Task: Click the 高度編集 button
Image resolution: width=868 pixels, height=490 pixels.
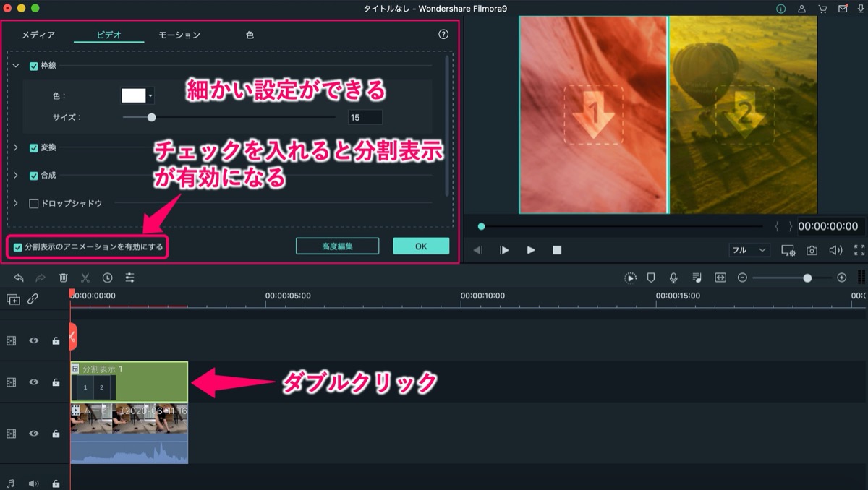Action: pyautogui.click(x=337, y=246)
